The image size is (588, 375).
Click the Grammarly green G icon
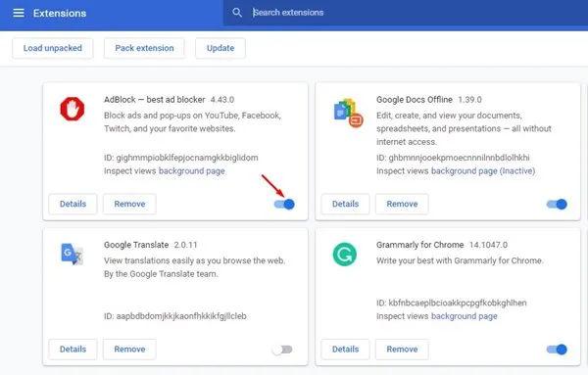[345, 255]
